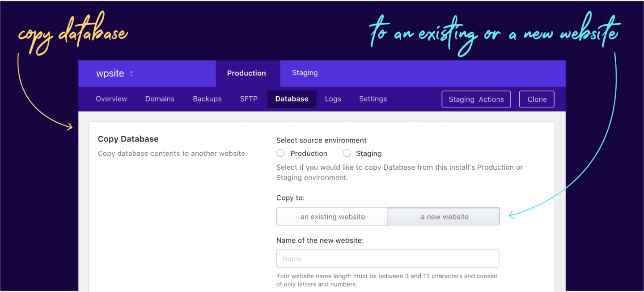Go to the Domains section
Viewport: 644px width, 292px height.
[160, 99]
